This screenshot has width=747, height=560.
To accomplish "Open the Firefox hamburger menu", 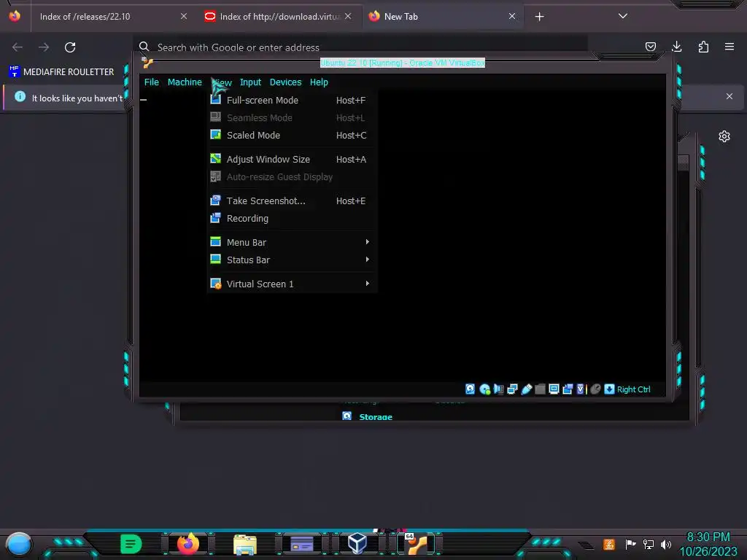I will click(729, 47).
